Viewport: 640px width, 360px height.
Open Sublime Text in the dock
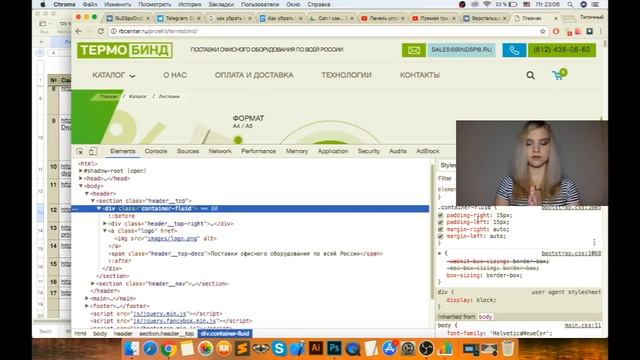(x=242, y=349)
